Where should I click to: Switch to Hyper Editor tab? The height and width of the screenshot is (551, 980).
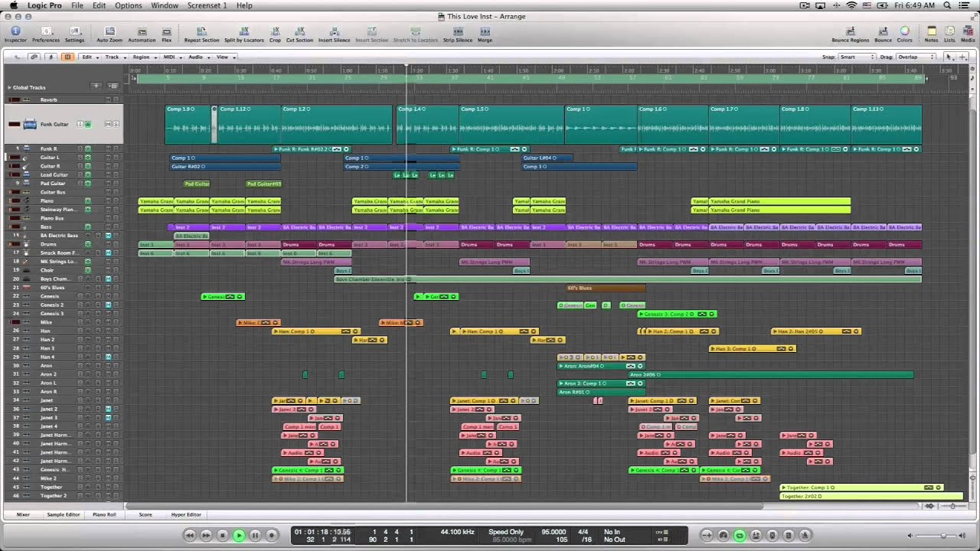point(186,514)
